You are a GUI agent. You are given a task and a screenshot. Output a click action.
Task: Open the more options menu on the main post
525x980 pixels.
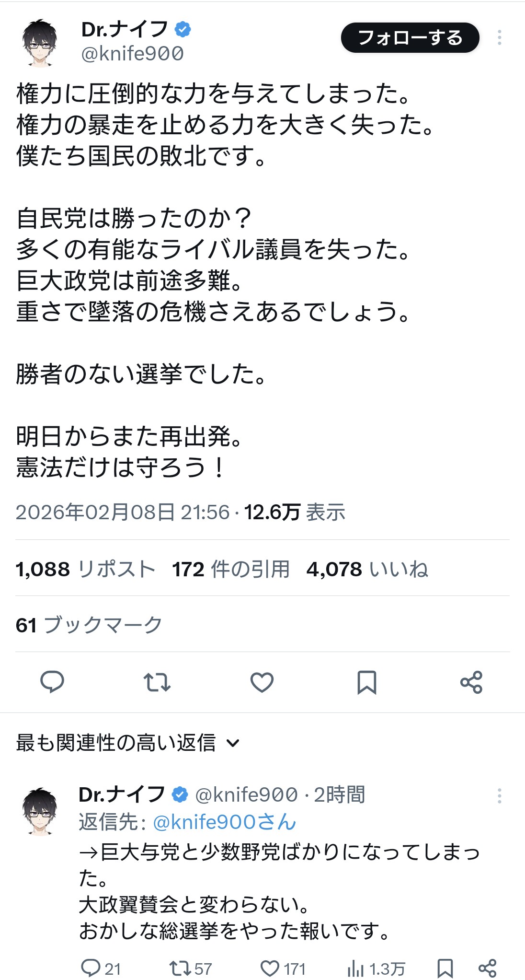[x=500, y=37]
